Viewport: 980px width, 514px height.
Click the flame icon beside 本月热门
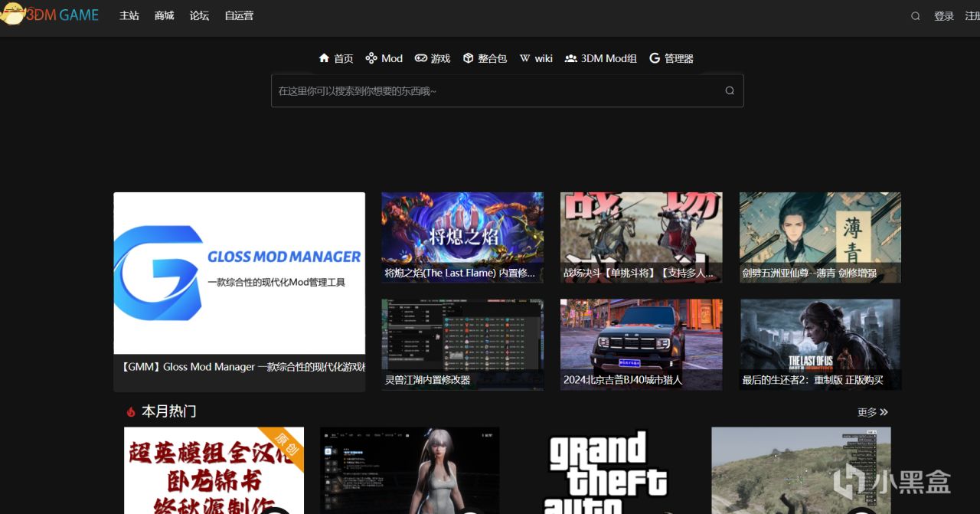coord(131,412)
